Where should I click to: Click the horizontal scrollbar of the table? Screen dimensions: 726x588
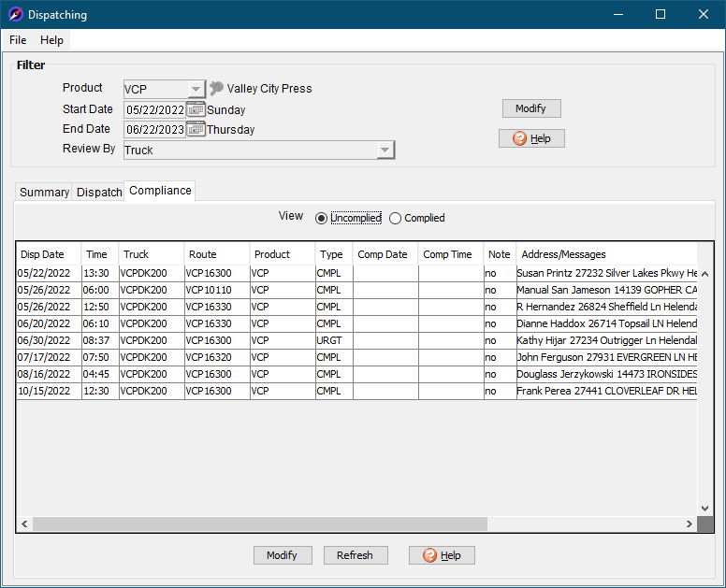pyautogui.click(x=260, y=523)
